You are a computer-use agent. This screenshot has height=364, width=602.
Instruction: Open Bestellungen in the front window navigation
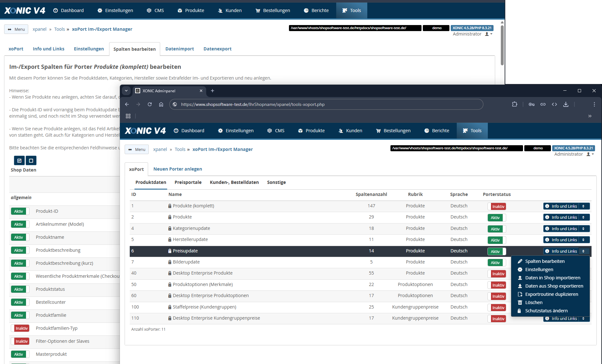[393, 131]
